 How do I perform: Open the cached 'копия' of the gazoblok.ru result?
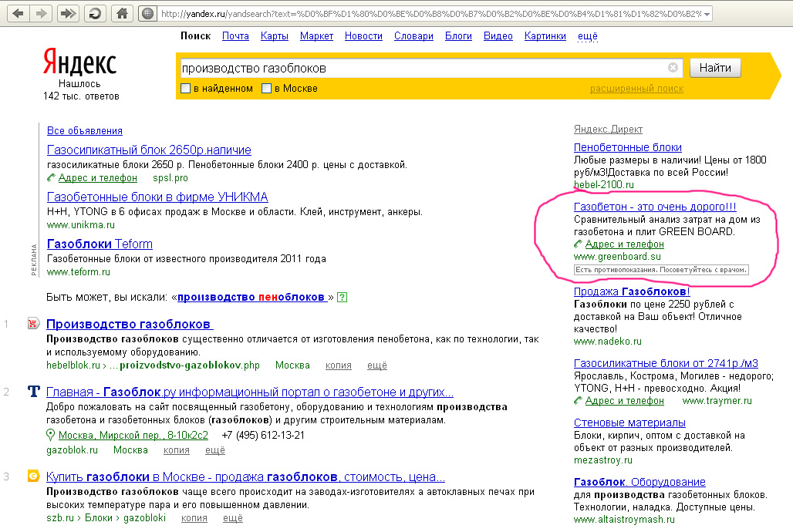pyautogui.click(x=177, y=450)
